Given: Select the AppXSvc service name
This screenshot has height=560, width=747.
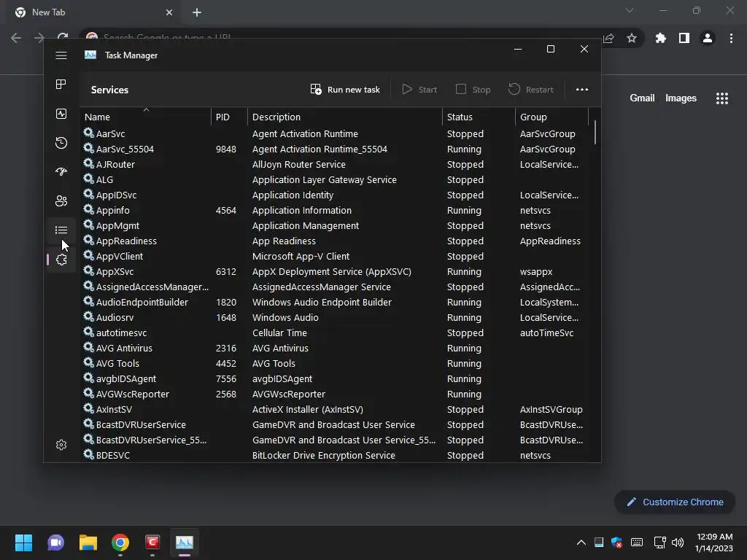Looking at the screenshot, I should [115, 271].
